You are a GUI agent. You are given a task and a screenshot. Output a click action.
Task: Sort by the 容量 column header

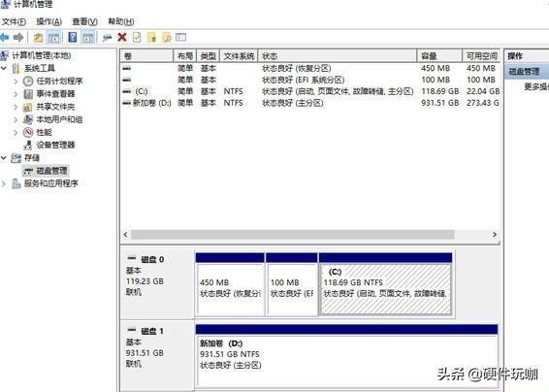click(439, 56)
